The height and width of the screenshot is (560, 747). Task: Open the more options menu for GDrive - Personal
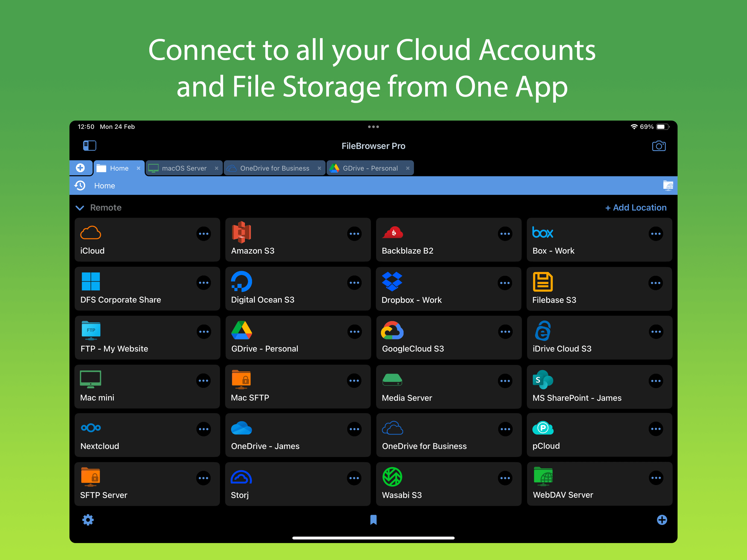coord(355,332)
